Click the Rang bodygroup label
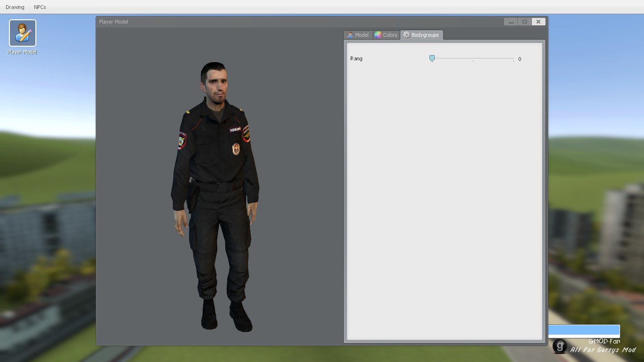The width and height of the screenshot is (644, 362). pos(356,58)
